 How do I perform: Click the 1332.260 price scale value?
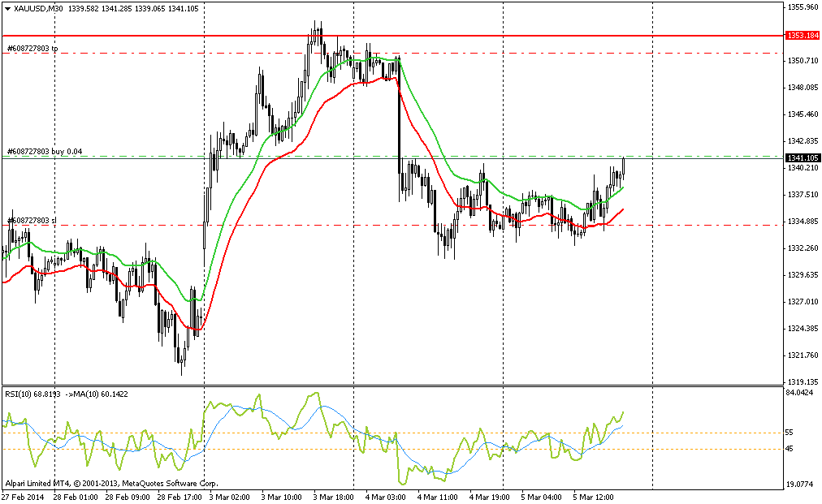[803, 248]
